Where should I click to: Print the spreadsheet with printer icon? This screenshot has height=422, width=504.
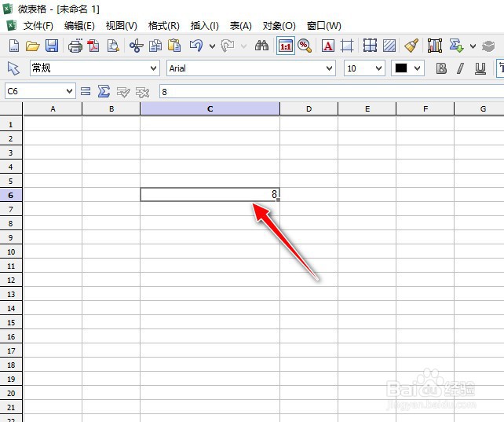tap(75, 46)
